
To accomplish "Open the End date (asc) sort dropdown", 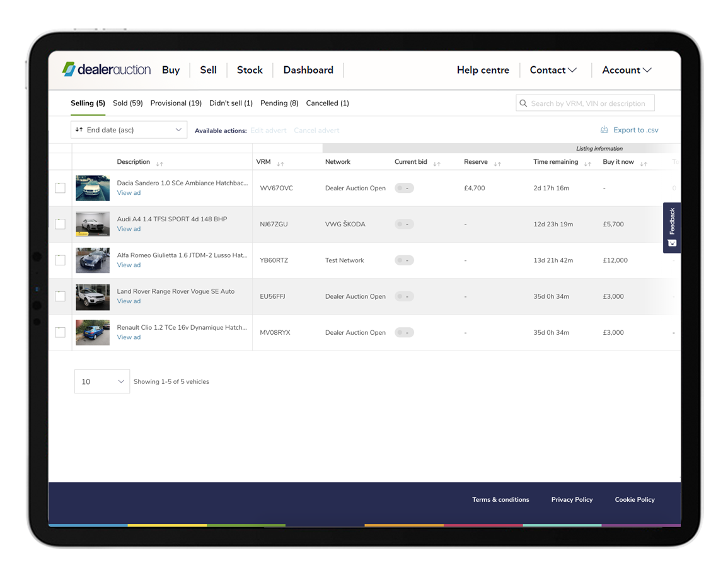I will tap(129, 130).
